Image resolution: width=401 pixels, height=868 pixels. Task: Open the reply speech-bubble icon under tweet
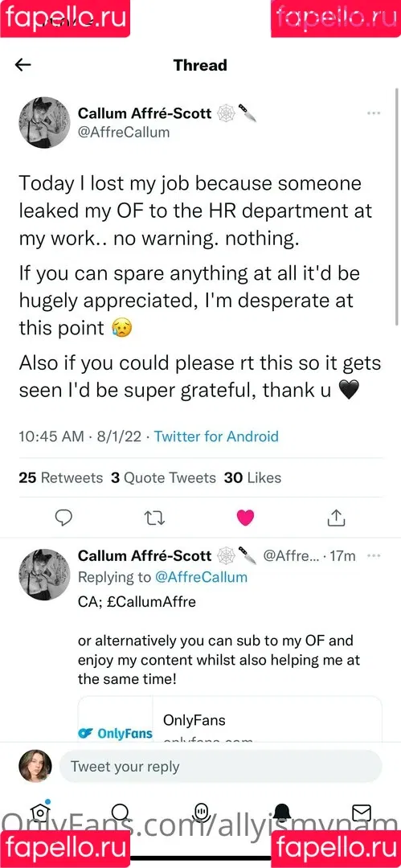65,518
